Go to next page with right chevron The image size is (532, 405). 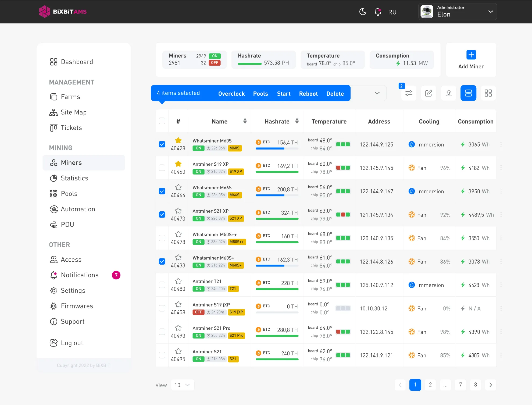click(490, 385)
